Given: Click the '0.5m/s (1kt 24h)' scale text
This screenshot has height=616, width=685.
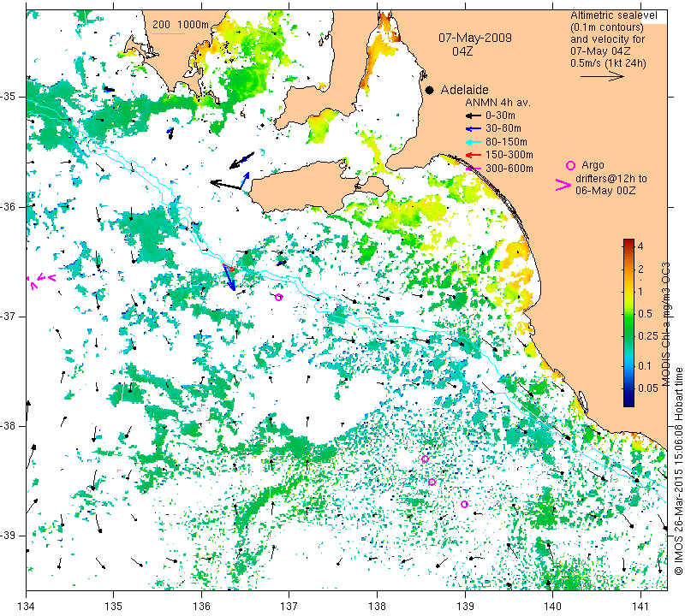Looking at the screenshot, I should click(x=608, y=62).
